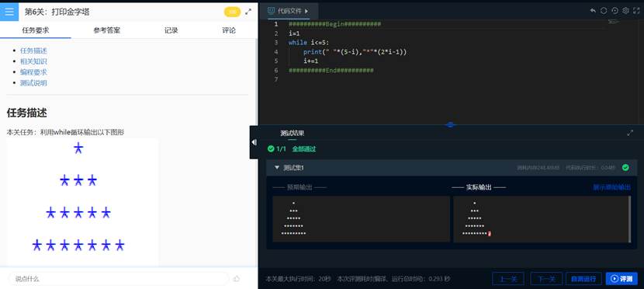Screen dimensions: 644x289
Task: Click the hexagon icon in code editor toolbar
Action: (604, 11)
